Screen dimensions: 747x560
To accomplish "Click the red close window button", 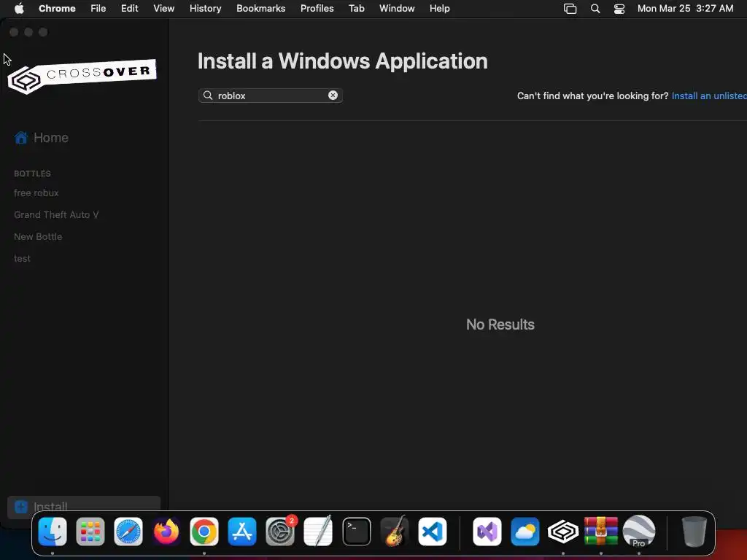I will 14,32.
